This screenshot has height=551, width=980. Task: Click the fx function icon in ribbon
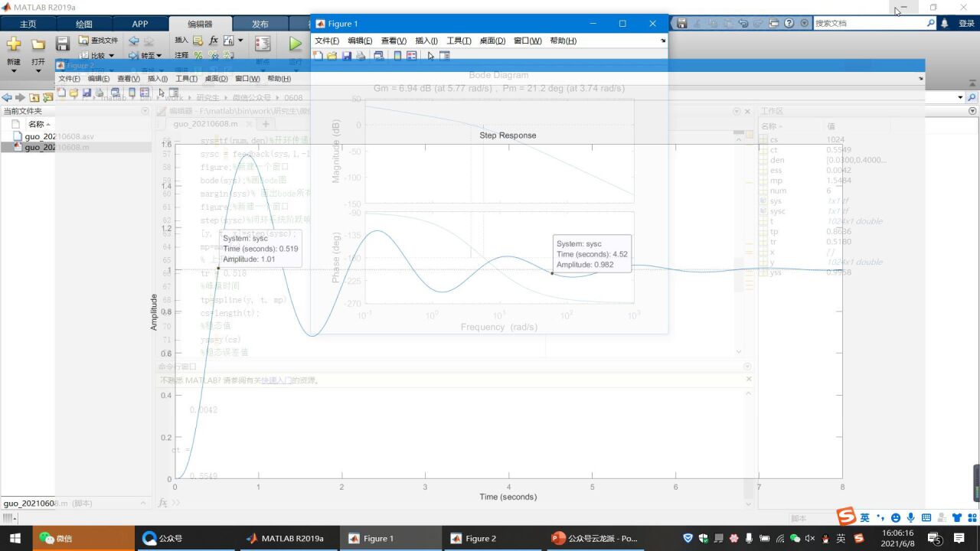[x=214, y=40]
